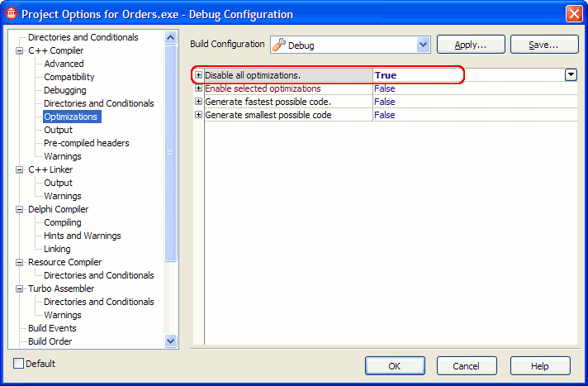
Task: Select the Debugging tree item
Action: (64, 90)
